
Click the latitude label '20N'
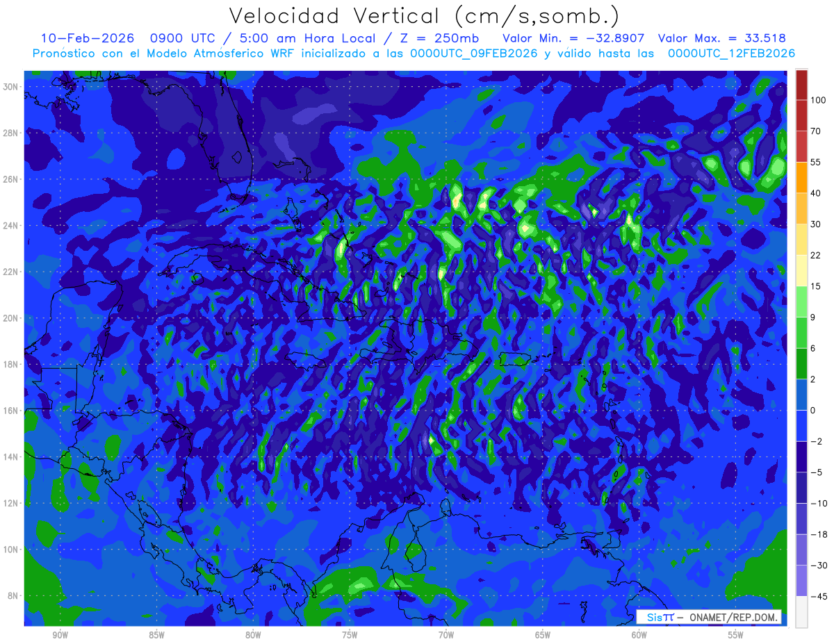coord(12,318)
